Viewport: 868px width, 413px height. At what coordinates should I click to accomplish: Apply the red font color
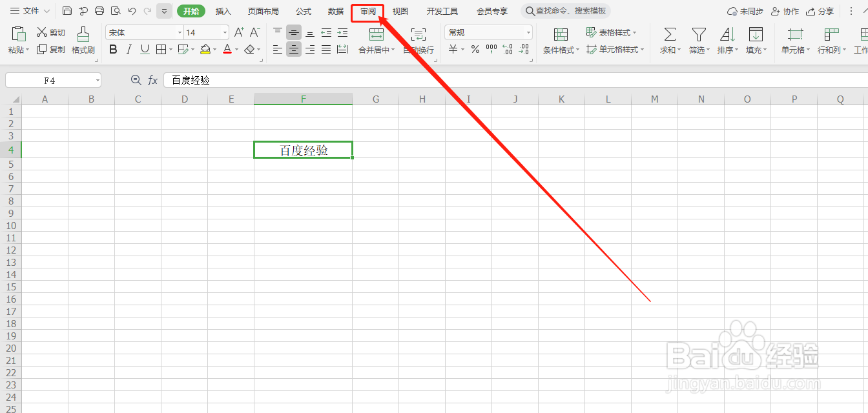(x=227, y=49)
